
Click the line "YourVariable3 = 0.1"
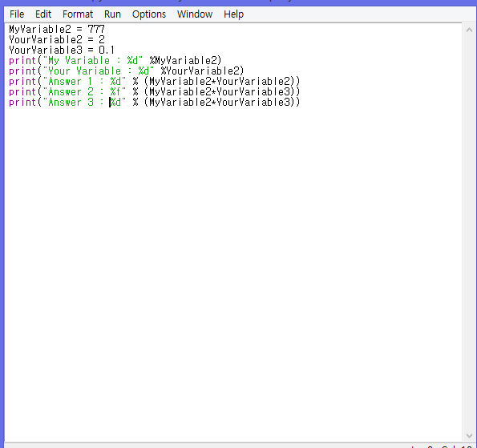coord(62,50)
